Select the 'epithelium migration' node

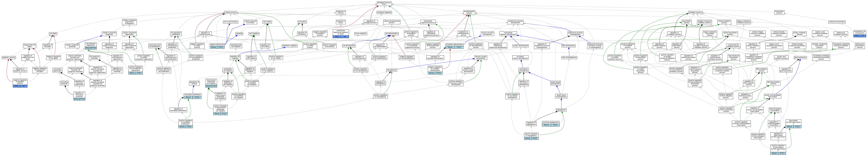[290, 46]
